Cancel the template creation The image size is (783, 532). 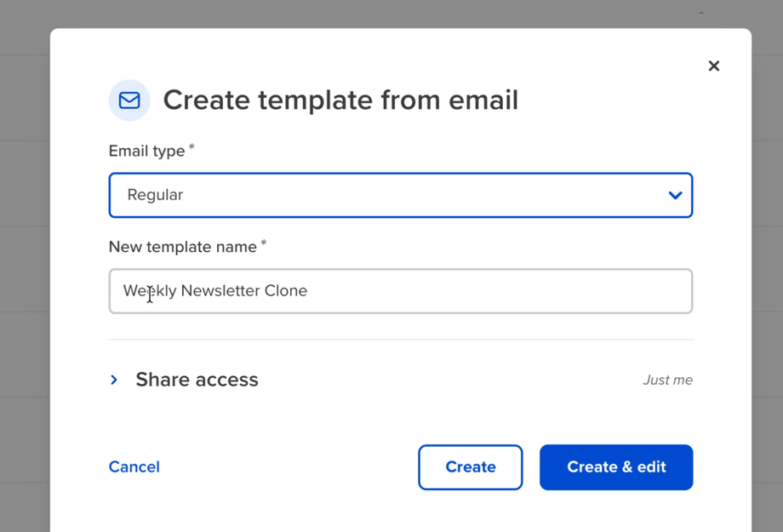(x=134, y=466)
